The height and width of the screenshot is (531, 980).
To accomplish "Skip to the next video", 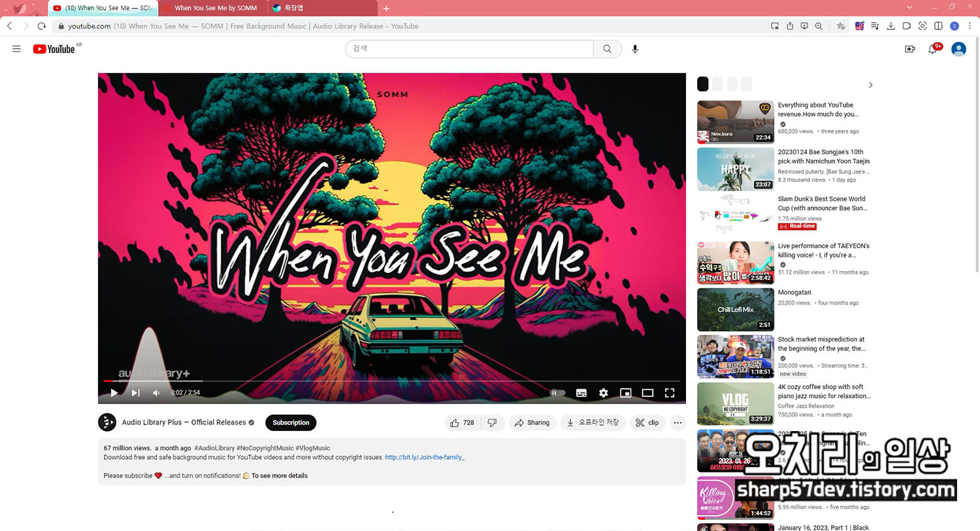I will (x=135, y=393).
